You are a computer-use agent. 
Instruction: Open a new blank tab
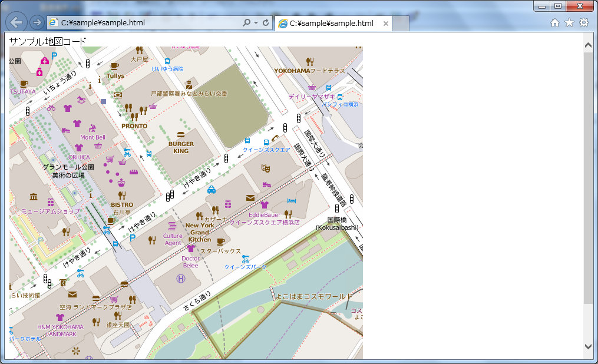pos(401,24)
